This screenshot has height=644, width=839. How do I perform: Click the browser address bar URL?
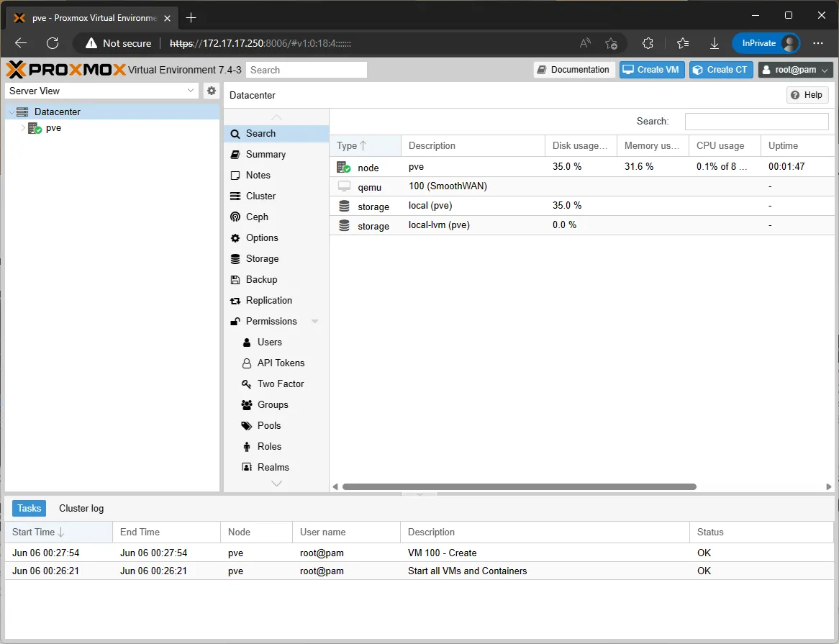260,43
